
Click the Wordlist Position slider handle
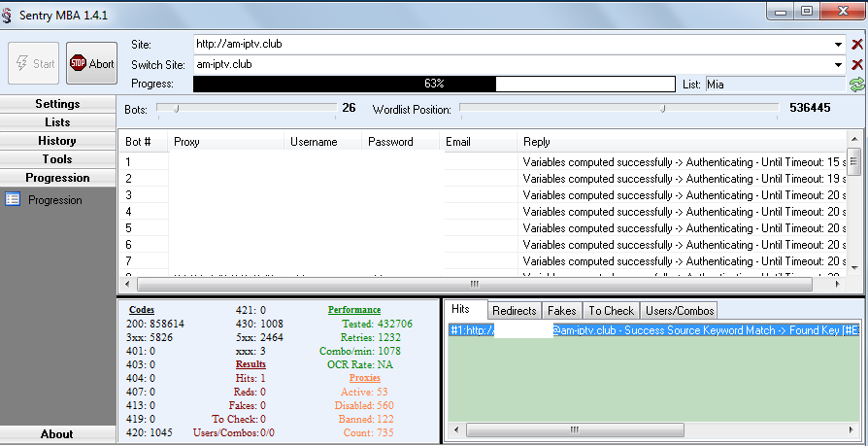tap(662, 109)
